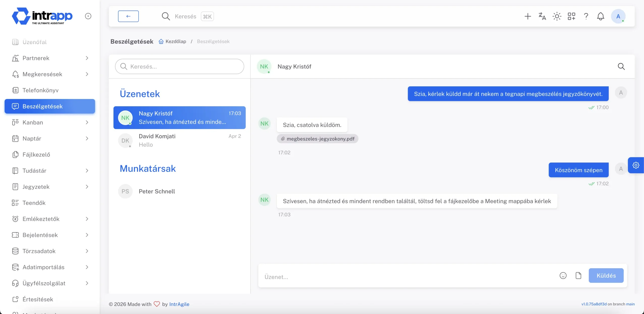The height and width of the screenshot is (314, 644).
Task: Expand the Partnerek menu chevron
Action: 87,58
